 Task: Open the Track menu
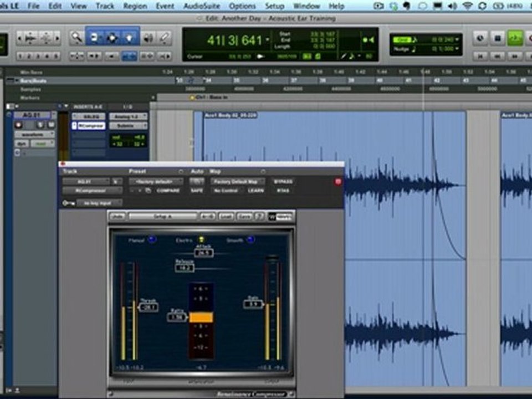pos(105,6)
